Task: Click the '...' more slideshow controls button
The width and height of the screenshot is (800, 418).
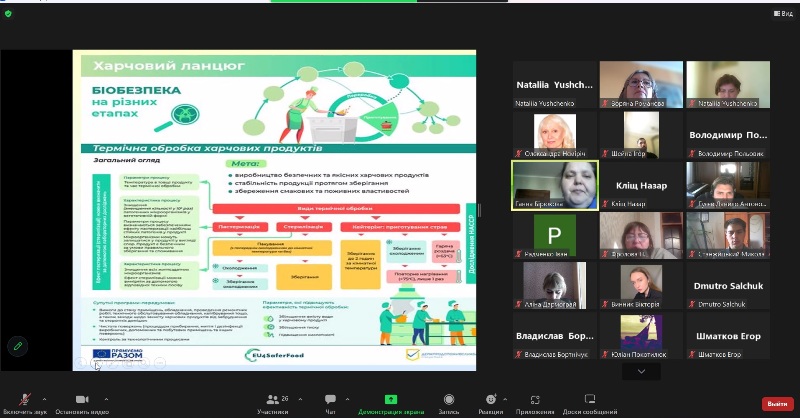Action: point(160,362)
